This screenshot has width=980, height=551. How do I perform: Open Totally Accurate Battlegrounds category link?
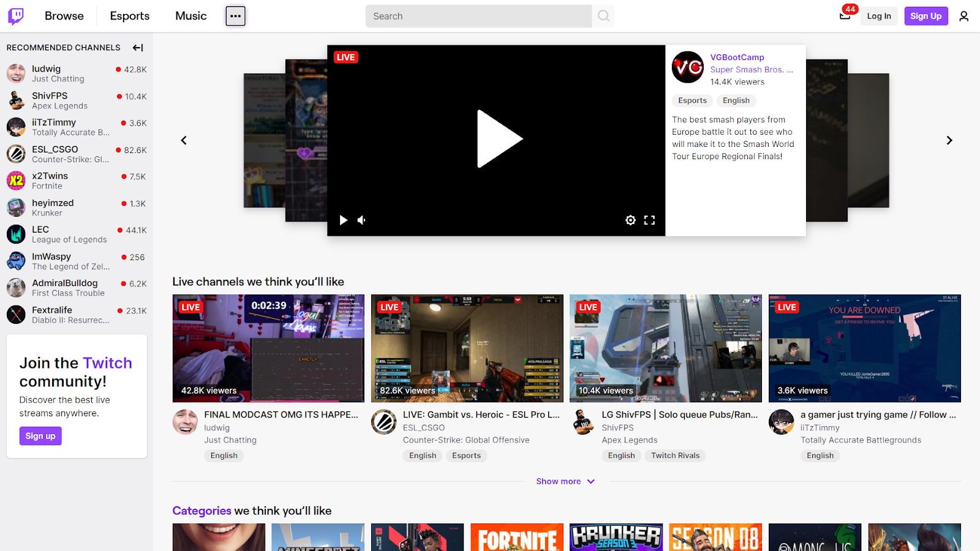click(861, 440)
